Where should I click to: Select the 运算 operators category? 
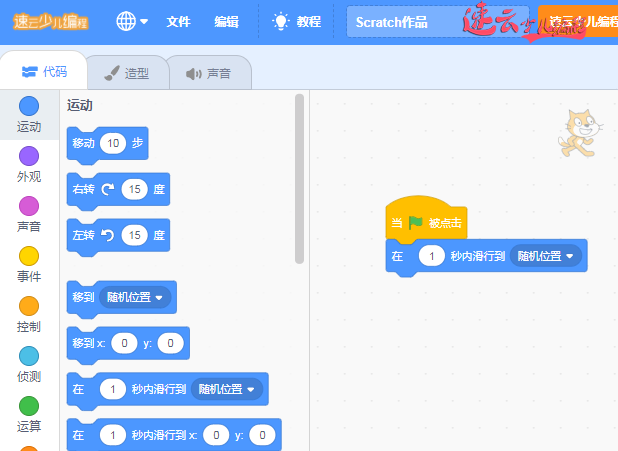pos(29,415)
